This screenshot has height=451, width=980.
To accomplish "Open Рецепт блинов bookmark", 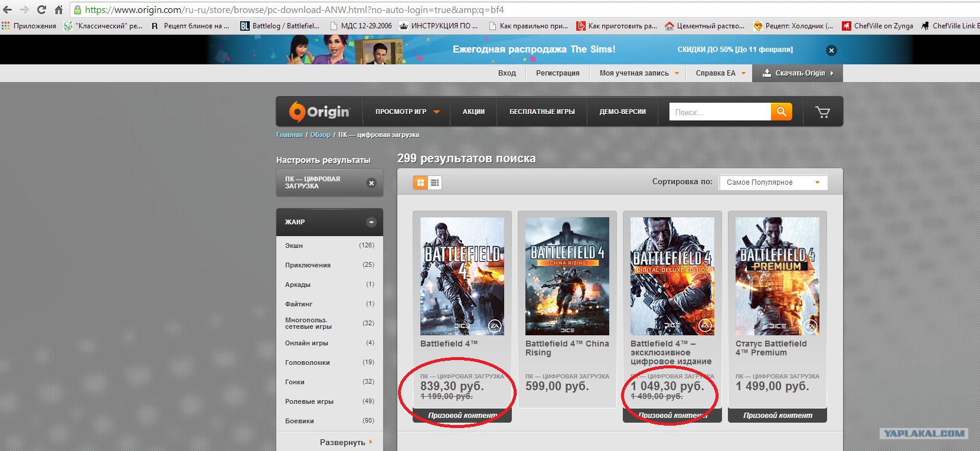I will tap(190, 26).
